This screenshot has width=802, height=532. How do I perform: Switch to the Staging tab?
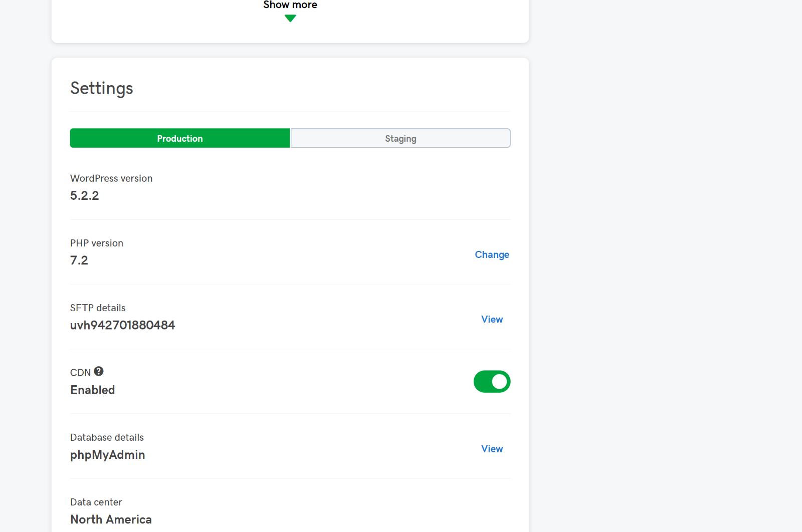400,138
